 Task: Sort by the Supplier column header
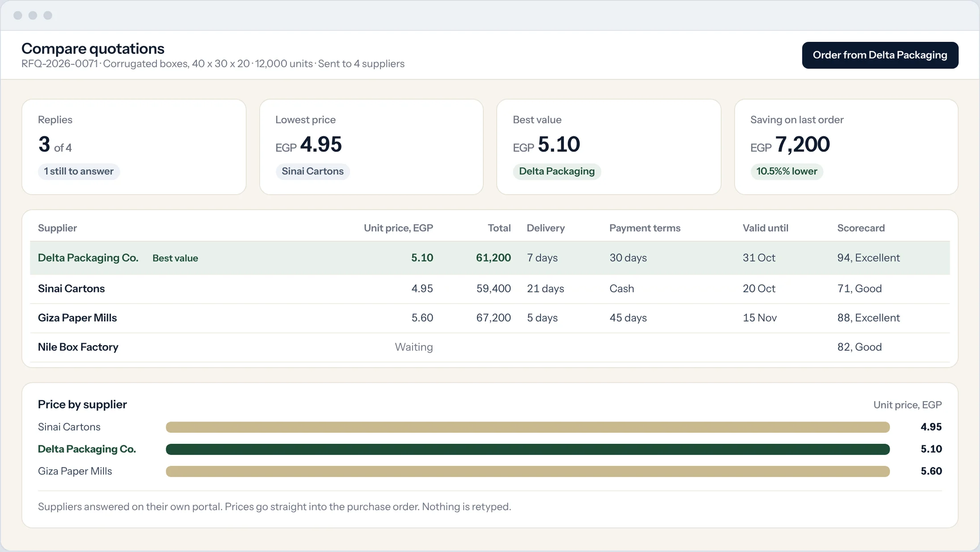point(57,228)
